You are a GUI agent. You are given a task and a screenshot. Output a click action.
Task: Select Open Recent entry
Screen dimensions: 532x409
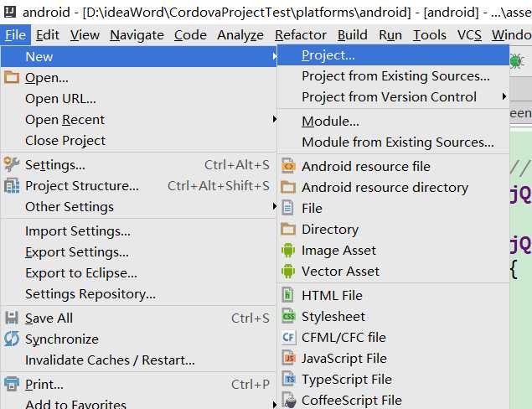pyautogui.click(x=138, y=120)
